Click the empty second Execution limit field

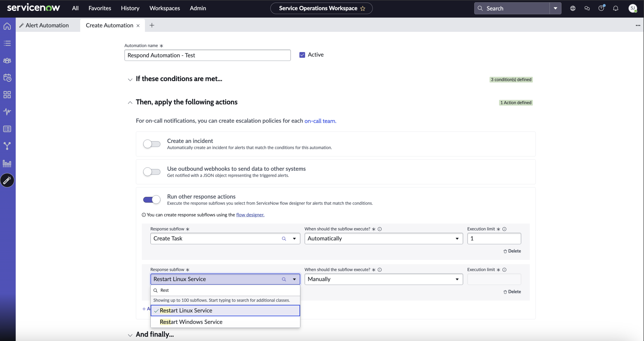[494, 279]
